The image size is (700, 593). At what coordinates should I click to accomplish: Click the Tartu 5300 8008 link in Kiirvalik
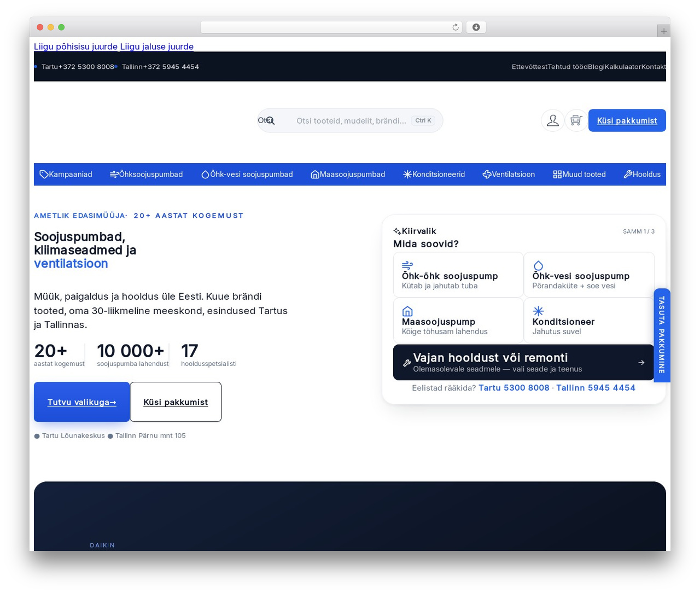514,388
